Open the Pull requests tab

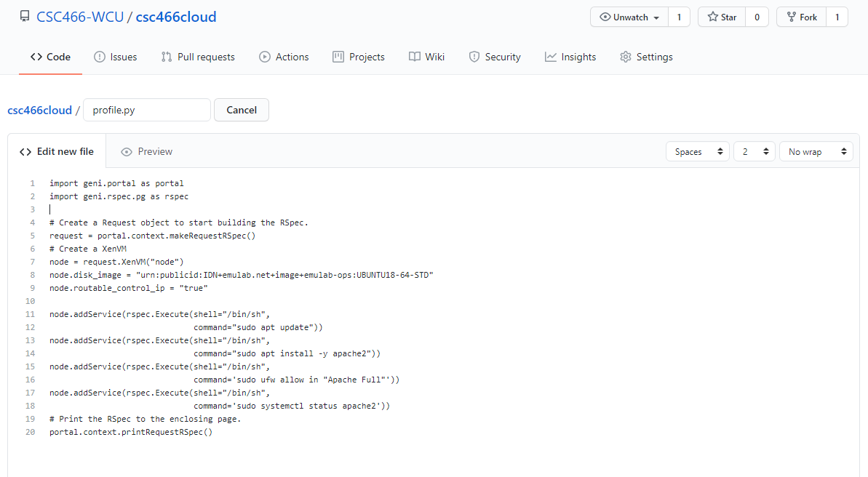[198, 57]
